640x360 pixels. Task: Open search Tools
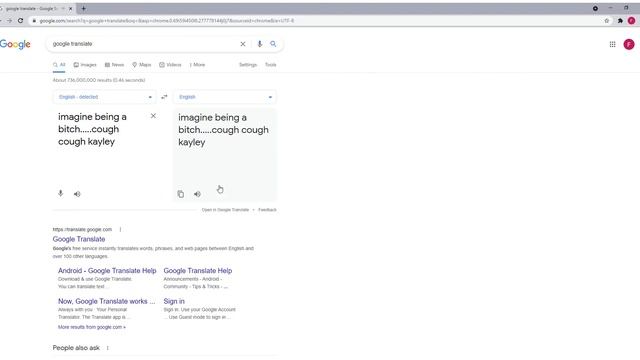click(271, 64)
